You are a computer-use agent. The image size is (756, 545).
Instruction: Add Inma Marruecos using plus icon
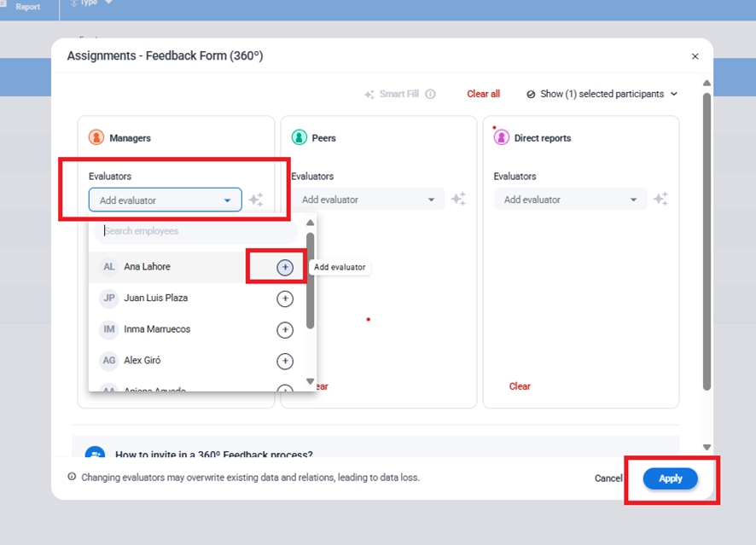coord(285,330)
